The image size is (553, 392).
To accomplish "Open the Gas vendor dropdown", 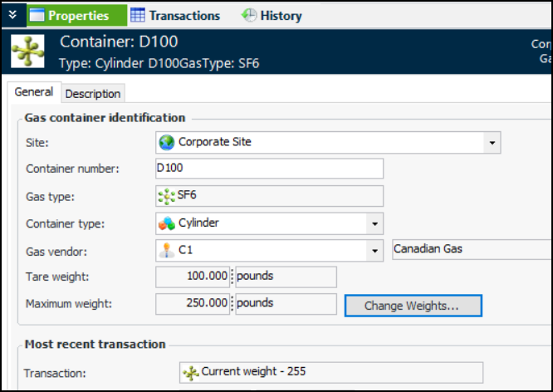I will pyautogui.click(x=374, y=250).
